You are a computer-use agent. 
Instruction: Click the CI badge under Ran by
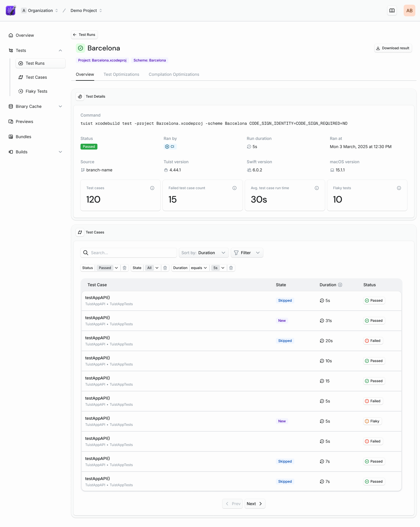(170, 147)
